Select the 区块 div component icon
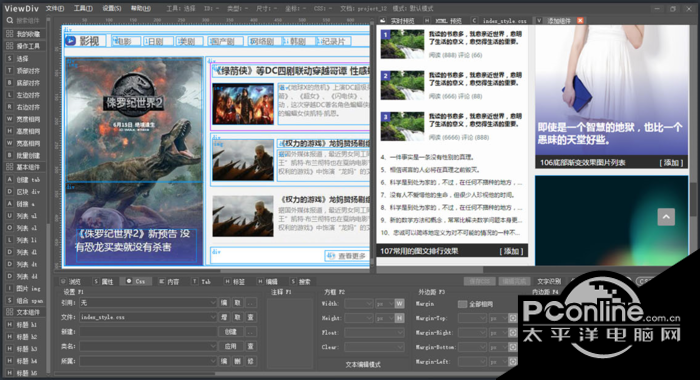Image resolution: width=700 pixels, height=380 pixels. [9, 192]
